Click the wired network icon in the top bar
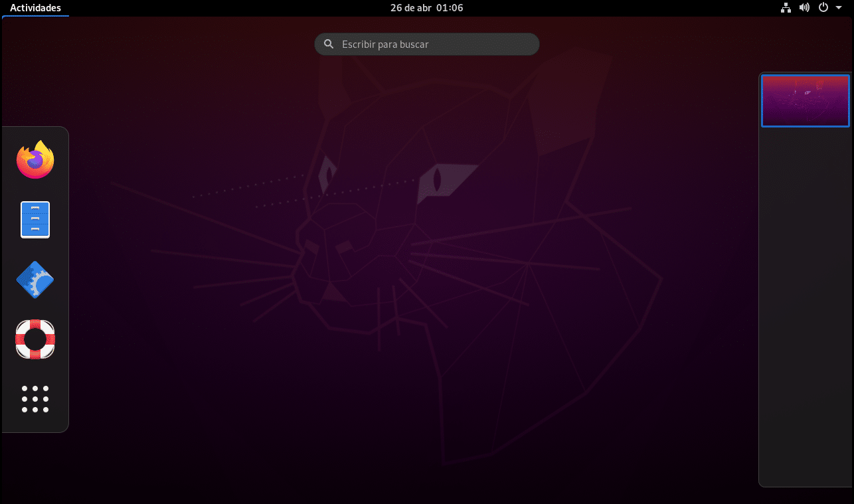This screenshot has height=504, width=854. 786,8
